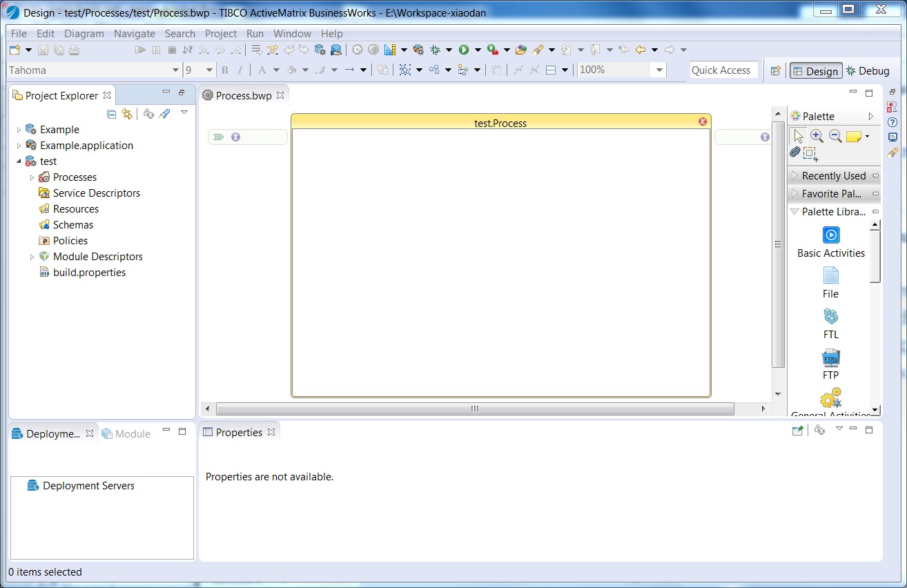
Task: Click the green Run button in toolbar
Action: click(x=464, y=50)
